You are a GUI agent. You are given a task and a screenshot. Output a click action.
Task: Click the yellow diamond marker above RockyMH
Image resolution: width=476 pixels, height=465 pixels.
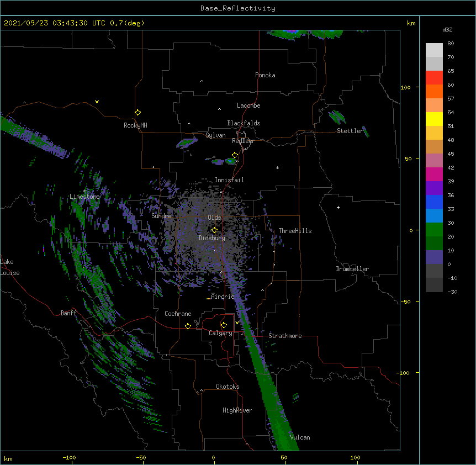coord(138,113)
